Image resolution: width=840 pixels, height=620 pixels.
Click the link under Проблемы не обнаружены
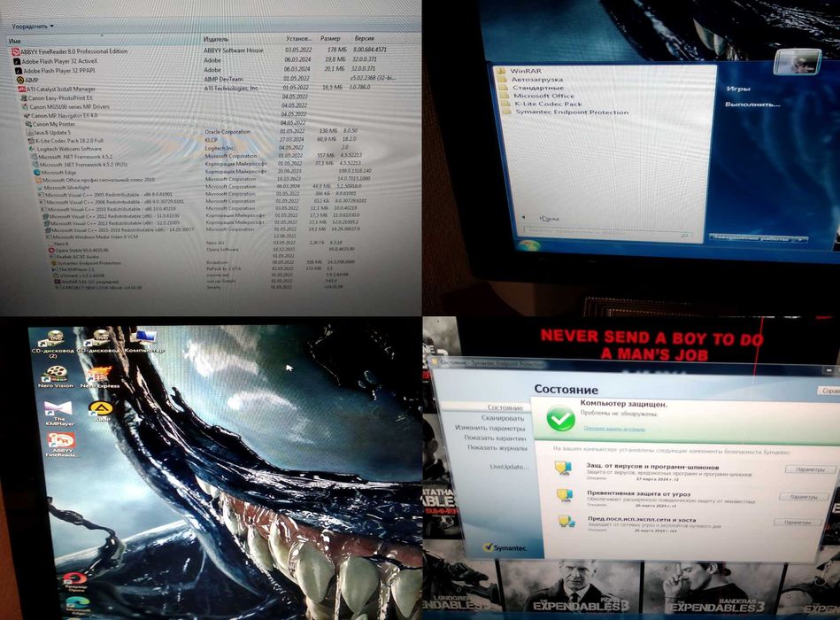pyautogui.click(x=614, y=429)
